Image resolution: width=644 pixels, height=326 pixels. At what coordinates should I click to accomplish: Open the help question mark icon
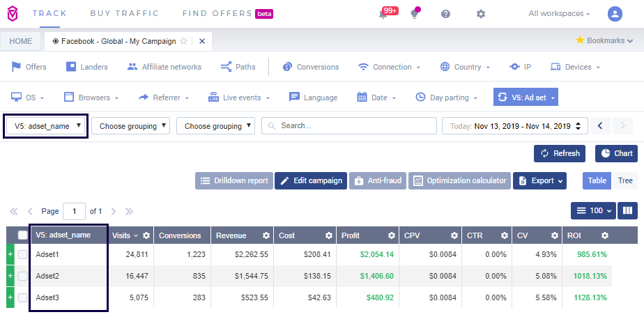(446, 14)
